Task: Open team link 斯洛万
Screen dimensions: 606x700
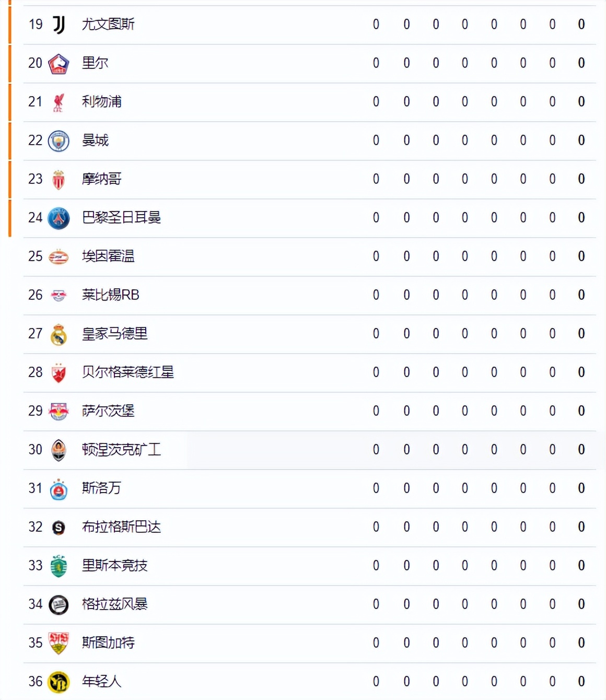Action: coord(101,488)
